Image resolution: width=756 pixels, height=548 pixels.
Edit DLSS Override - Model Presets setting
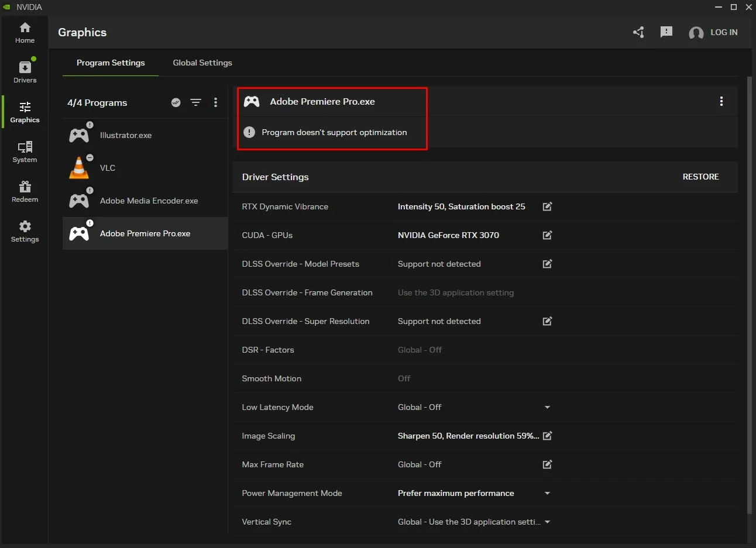click(547, 264)
